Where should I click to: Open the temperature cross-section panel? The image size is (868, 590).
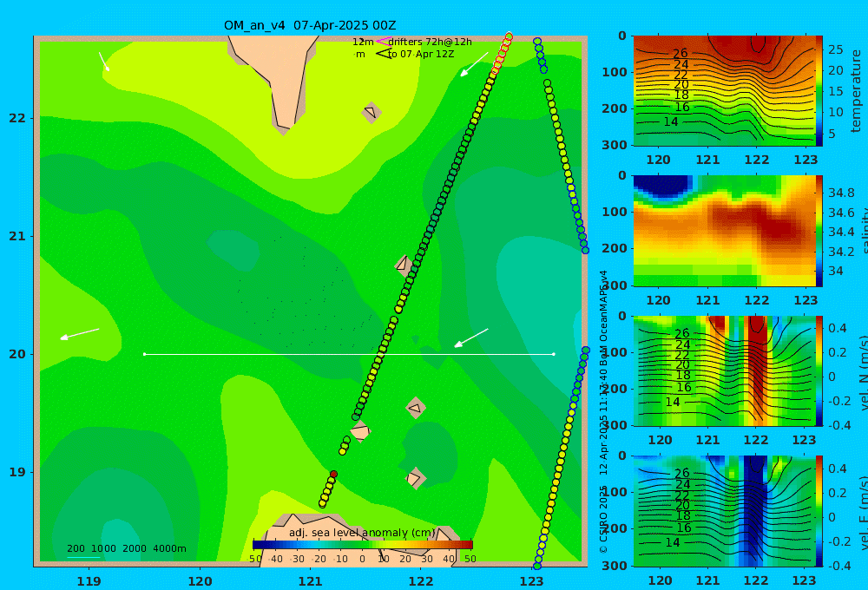724,91
